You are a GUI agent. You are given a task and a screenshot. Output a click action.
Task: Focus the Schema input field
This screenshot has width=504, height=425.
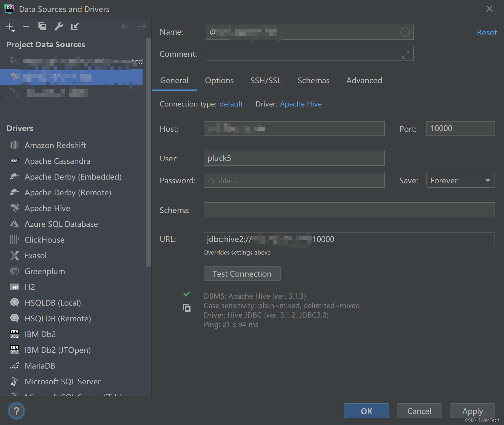pyautogui.click(x=349, y=210)
